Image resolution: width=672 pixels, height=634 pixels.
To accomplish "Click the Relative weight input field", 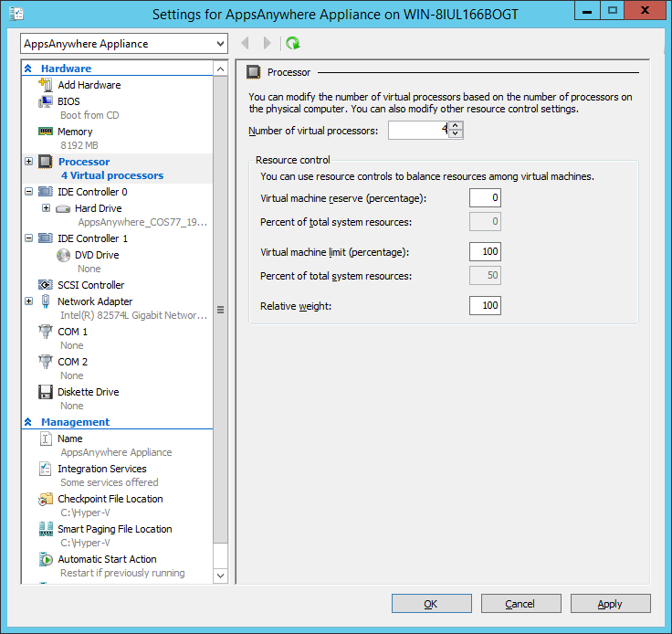I will pos(485,305).
